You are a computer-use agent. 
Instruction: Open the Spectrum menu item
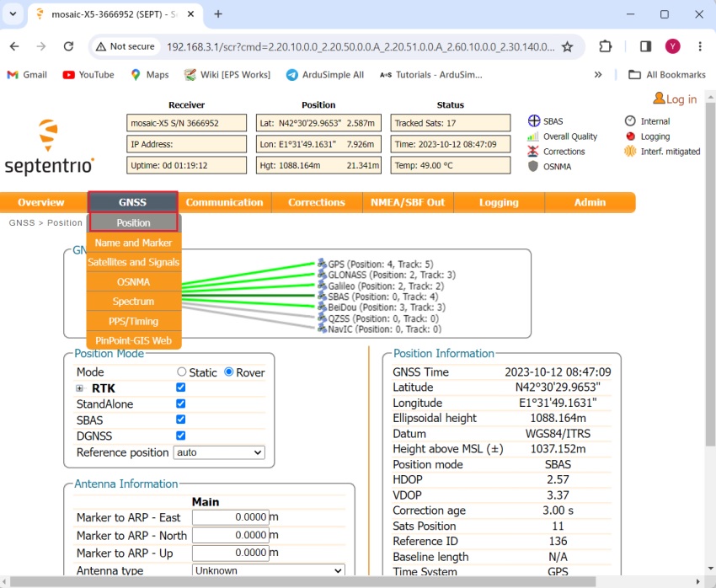click(x=133, y=302)
